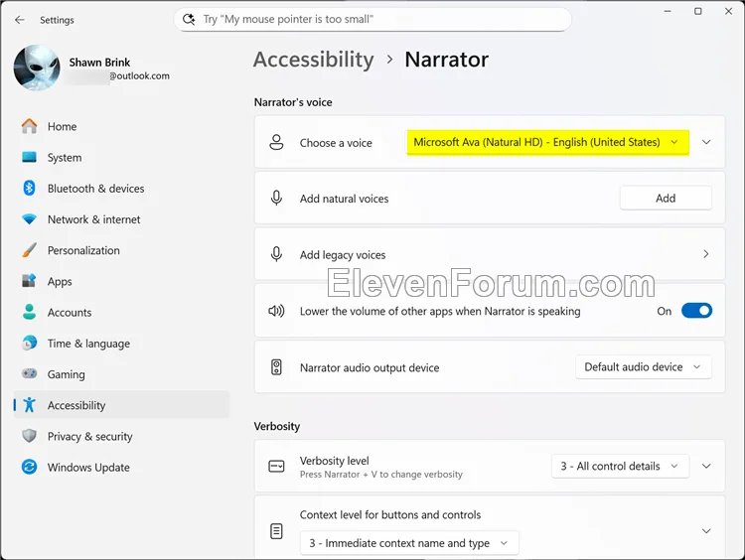Click the Home house icon
The height and width of the screenshot is (560, 745).
click(x=30, y=126)
